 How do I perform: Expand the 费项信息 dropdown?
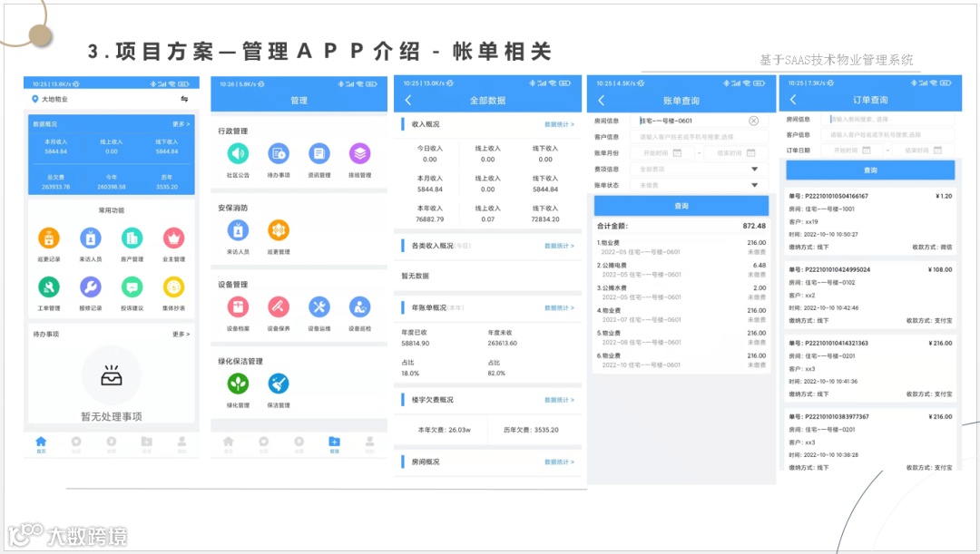click(754, 170)
